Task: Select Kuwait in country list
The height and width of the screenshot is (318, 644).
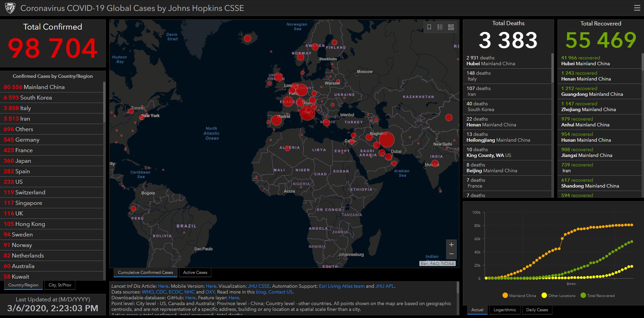Action: 52,276
